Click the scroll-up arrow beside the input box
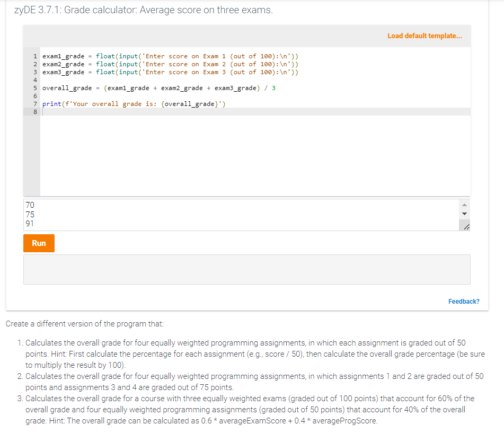This screenshot has height=433, width=504. tap(464, 204)
